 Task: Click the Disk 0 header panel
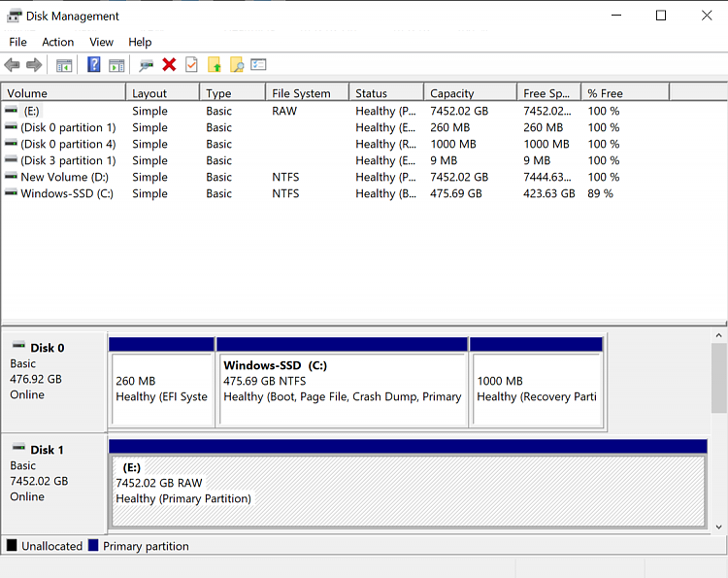(x=54, y=382)
